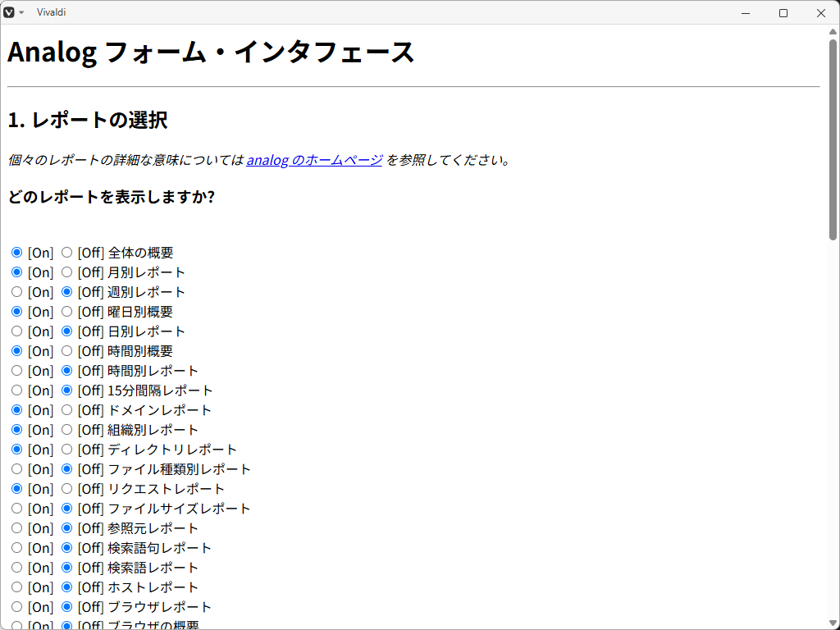Minimize the Vivaldi window
The image size is (840, 630).
[746, 13]
